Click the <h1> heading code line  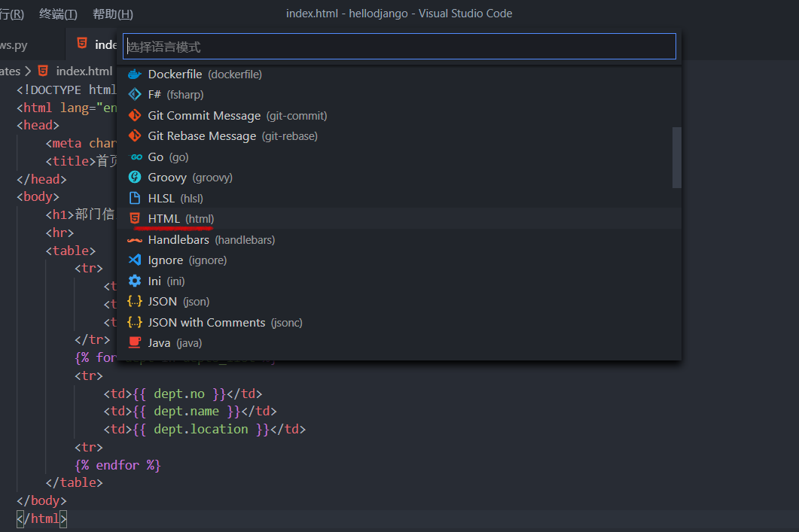(81, 214)
